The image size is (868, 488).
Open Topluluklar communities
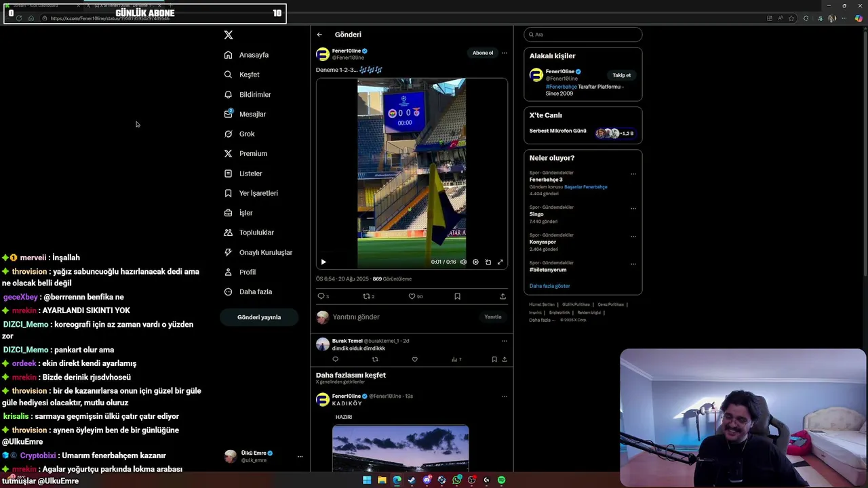(249, 232)
